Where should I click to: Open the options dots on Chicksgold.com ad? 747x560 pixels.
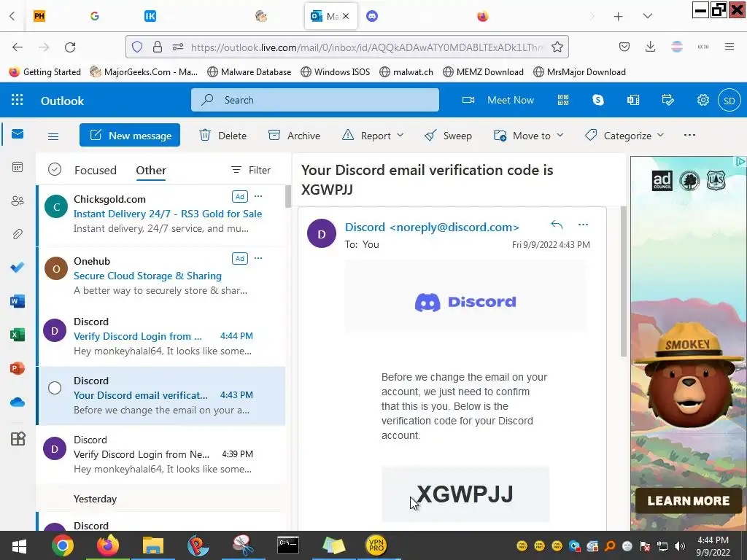pos(258,196)
